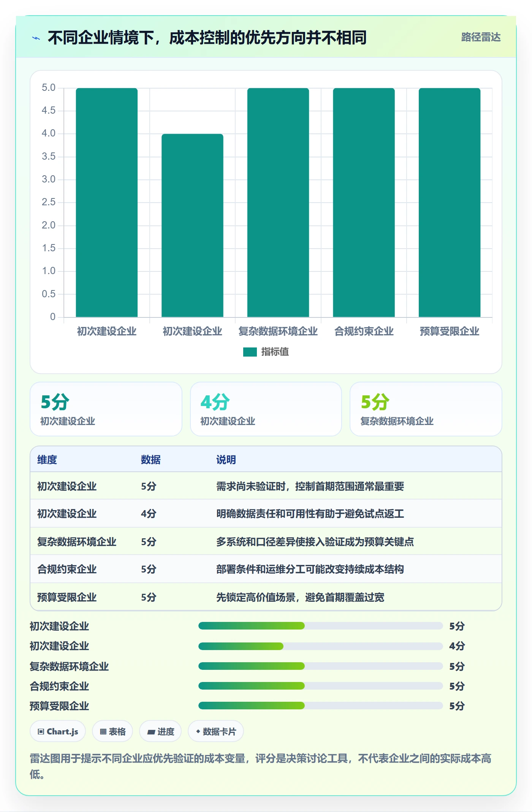Click 部署条件和运维分工可能改变持续成本结构 cell
This screenshot has height=812, width=532.
click(310, 569)
